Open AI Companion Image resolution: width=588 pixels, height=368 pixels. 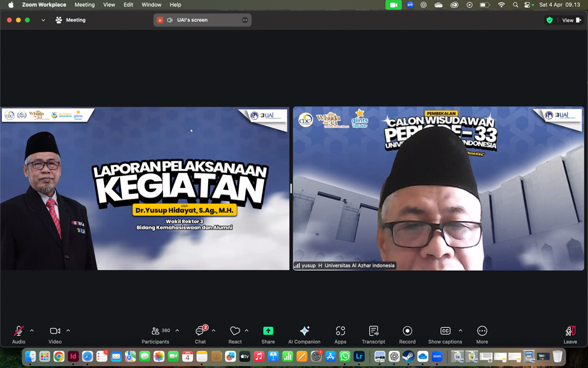[304, 331]
